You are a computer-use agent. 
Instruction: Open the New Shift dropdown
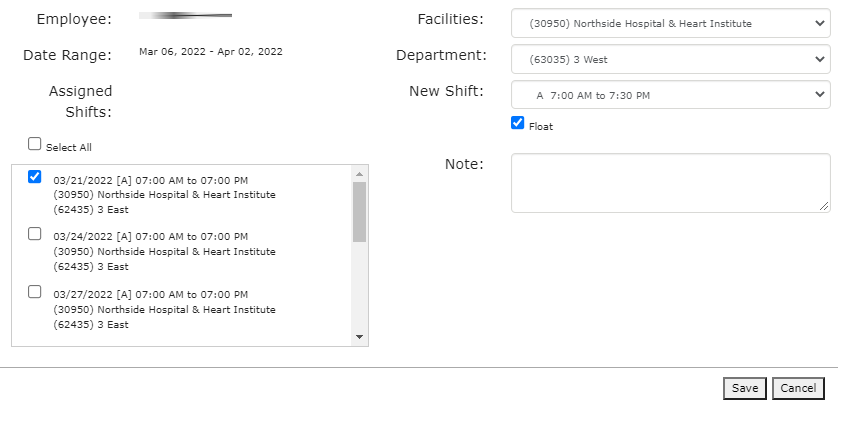pos(670,95)
